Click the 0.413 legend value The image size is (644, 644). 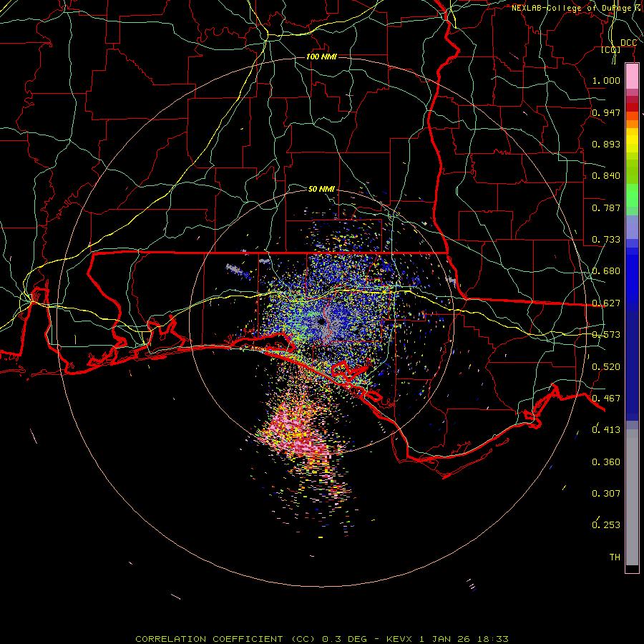coord(606,430)
